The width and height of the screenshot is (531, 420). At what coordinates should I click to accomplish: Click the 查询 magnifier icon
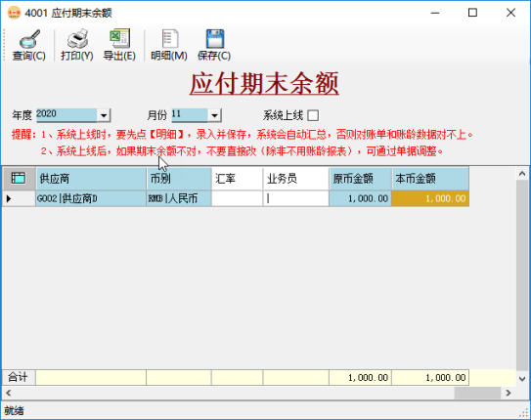point(29,39)
